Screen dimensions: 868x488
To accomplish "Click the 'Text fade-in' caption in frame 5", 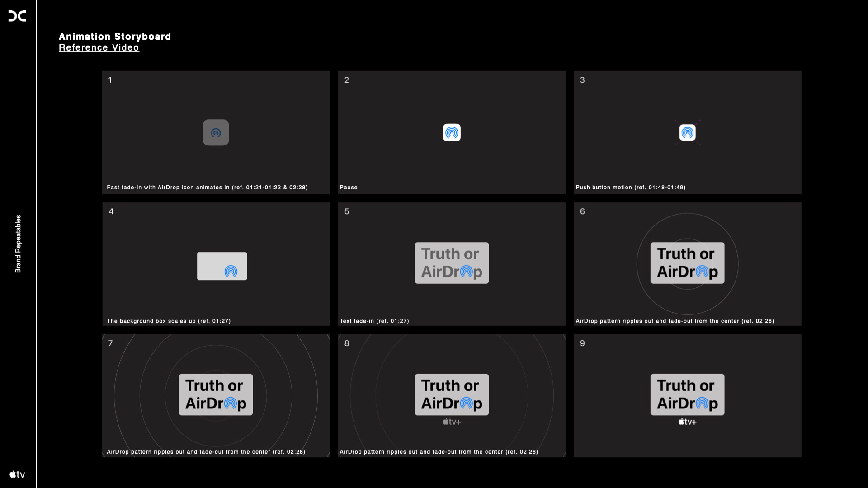I will 374,321.
